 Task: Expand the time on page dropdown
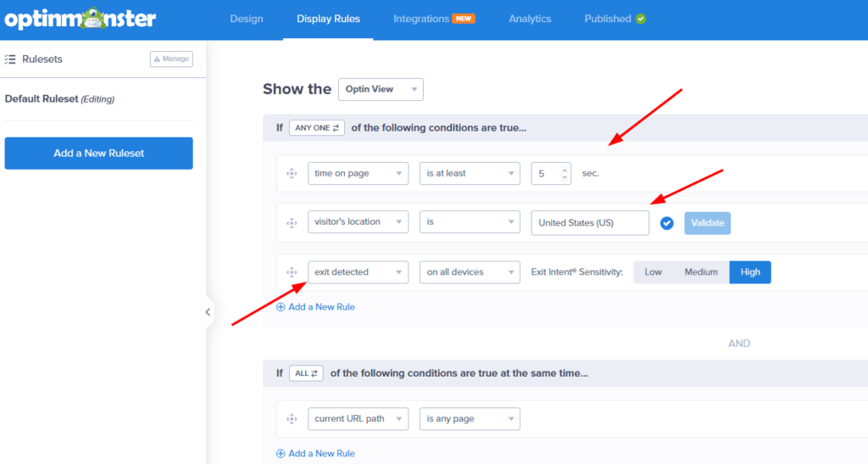pos(358,173)
